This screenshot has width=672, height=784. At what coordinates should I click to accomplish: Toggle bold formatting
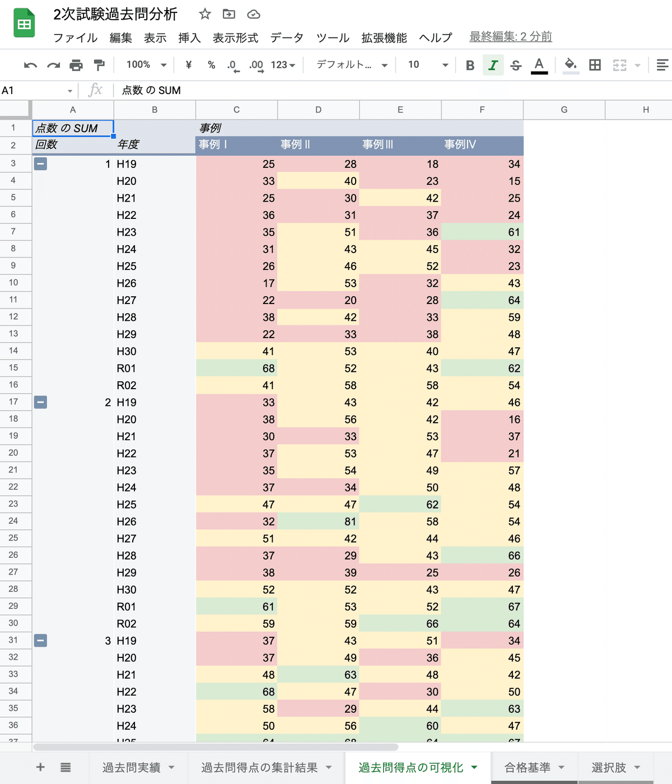tap(470, 65)
